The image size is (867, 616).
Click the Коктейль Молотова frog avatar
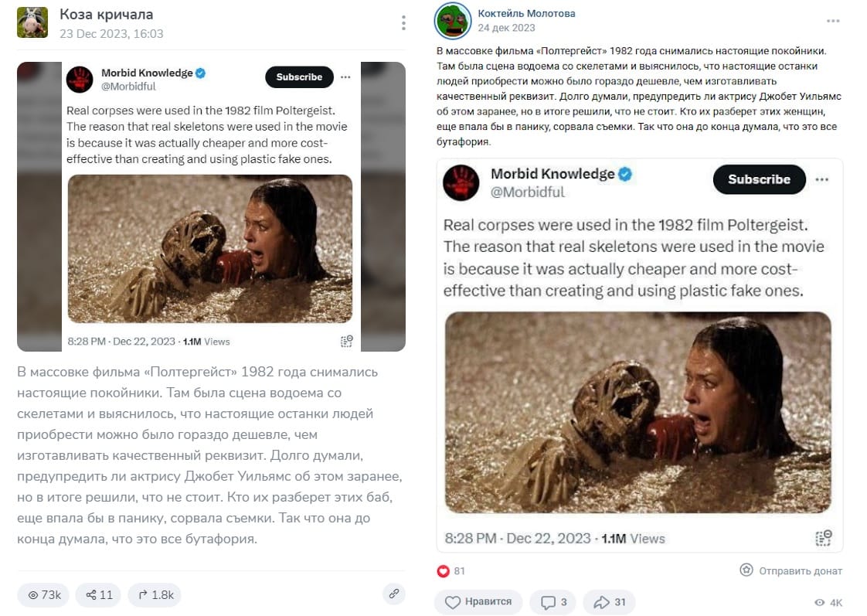(453, 20)
